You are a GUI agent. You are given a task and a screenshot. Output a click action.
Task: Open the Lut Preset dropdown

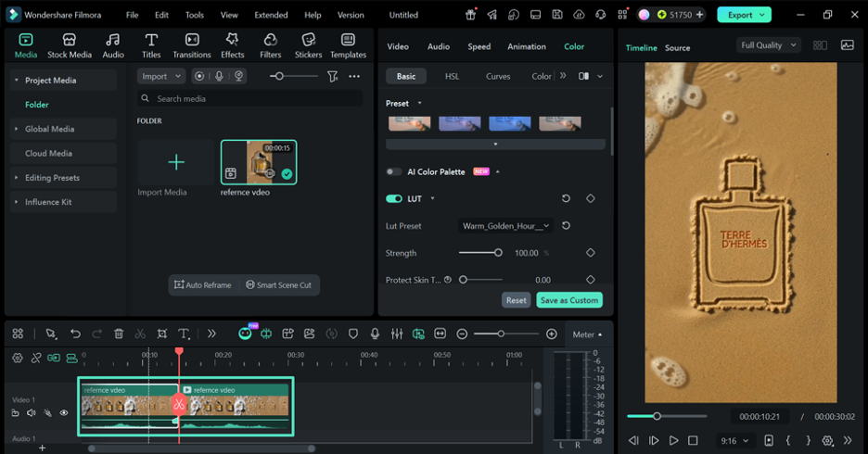(506, 226)
